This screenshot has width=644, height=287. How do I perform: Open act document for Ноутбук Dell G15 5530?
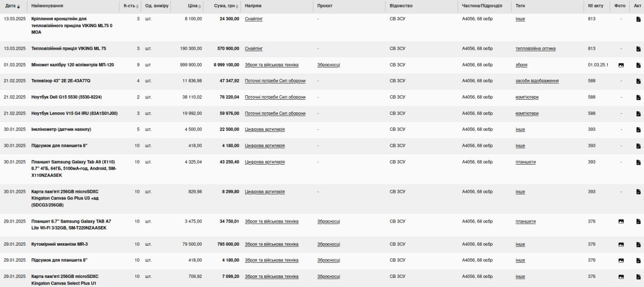point(638,97)
